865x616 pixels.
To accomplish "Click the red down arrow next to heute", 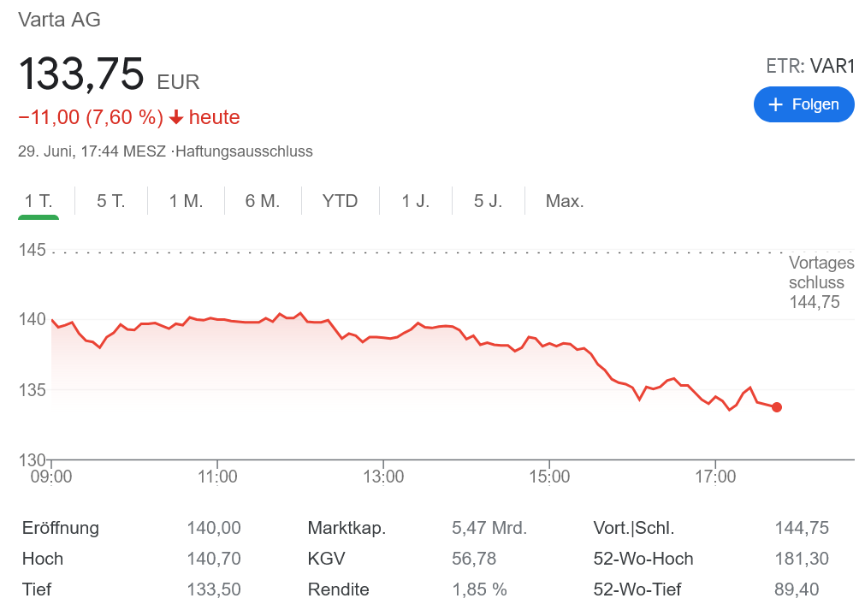I will pos(176,117).
